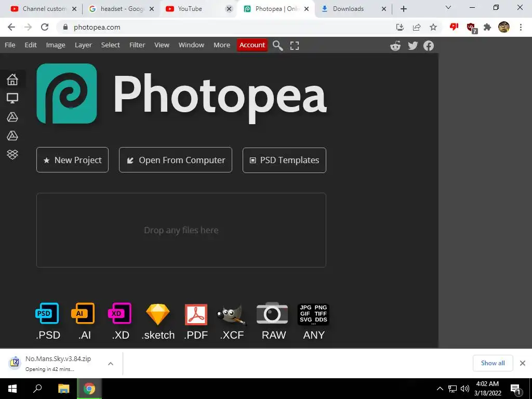The height and width of the screenshot is (399, 532).
Task: Open the Reddit social icon
Action: pos(395,46)
